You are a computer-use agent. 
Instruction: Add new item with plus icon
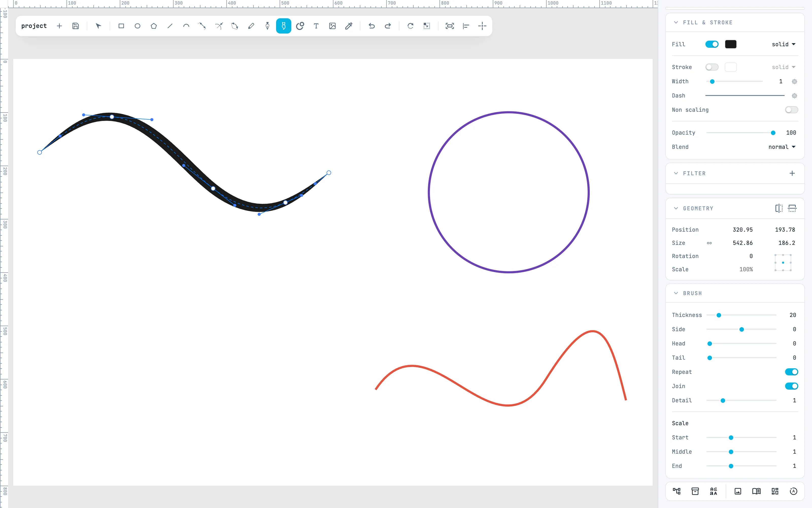point(59,26)
